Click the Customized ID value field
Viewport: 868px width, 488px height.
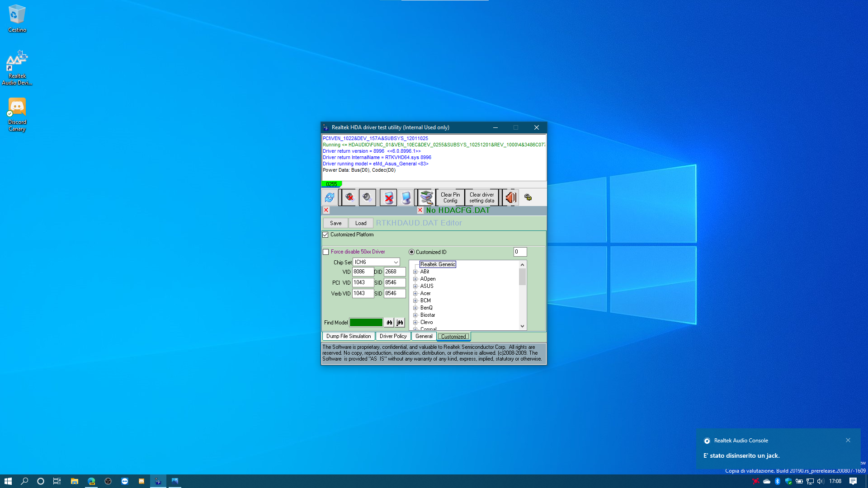point(520,252)
